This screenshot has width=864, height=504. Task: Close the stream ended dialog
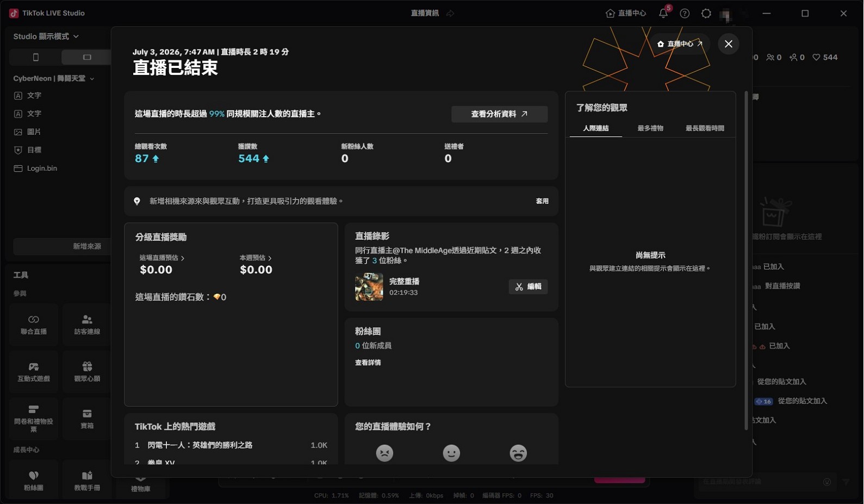pos(728,43)
